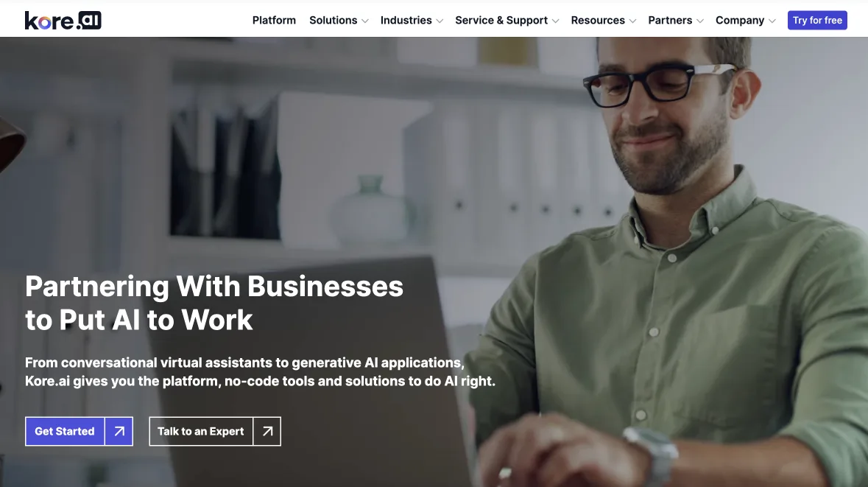Click the arrow icon beside Talk to an Expert
Viewport: 868px width, 487px height.
pyautogui.click(x=267, y=431)
